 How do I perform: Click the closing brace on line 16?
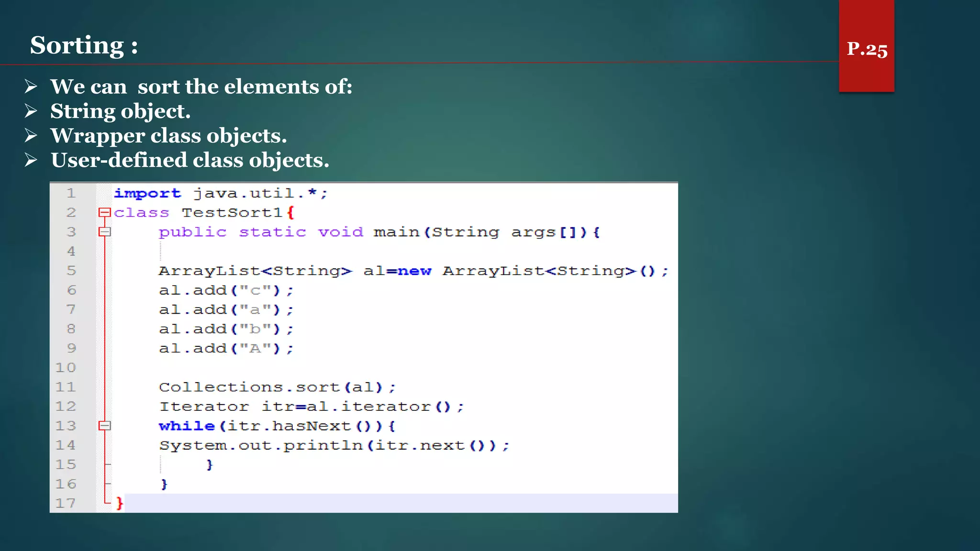tap(164, 484)
